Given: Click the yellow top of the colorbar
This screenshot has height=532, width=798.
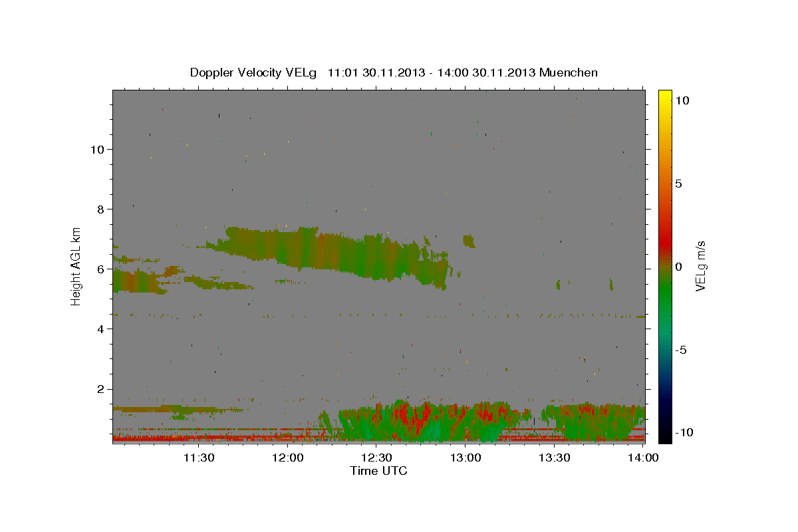Looking at the screenshot, I should point(665,96).
